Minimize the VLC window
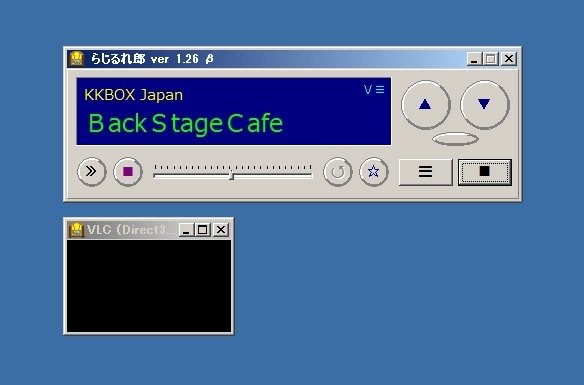The image size is (584, 385). pos(186,230)
